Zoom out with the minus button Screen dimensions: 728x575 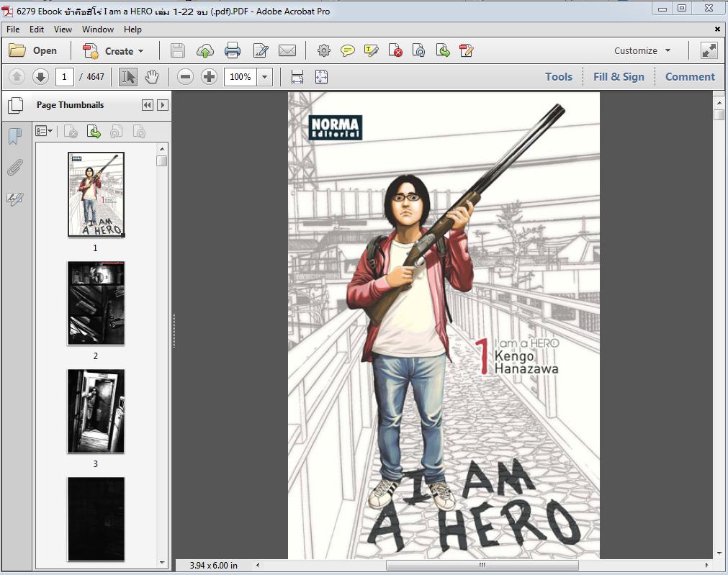click(185, 76)
